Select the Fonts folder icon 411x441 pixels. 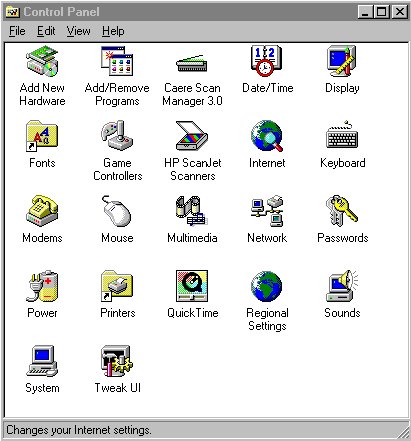coord(42,136)
